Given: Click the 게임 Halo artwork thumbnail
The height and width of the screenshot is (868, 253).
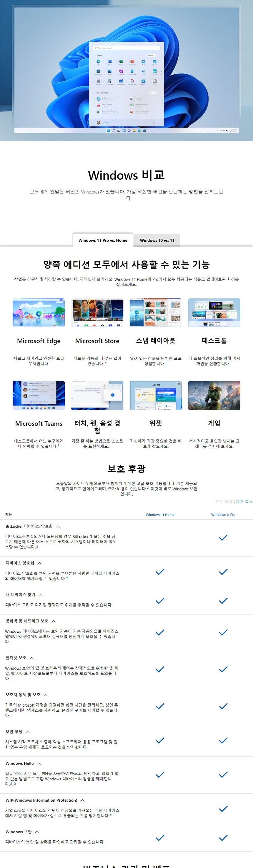Looking at the screenshot, I should (214, 395).
